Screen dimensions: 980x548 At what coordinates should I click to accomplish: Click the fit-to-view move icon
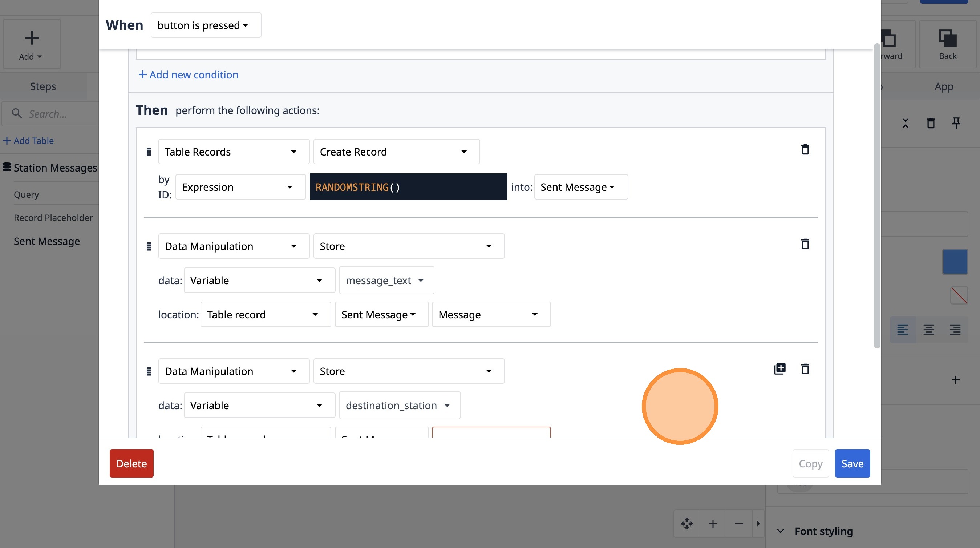687,524
